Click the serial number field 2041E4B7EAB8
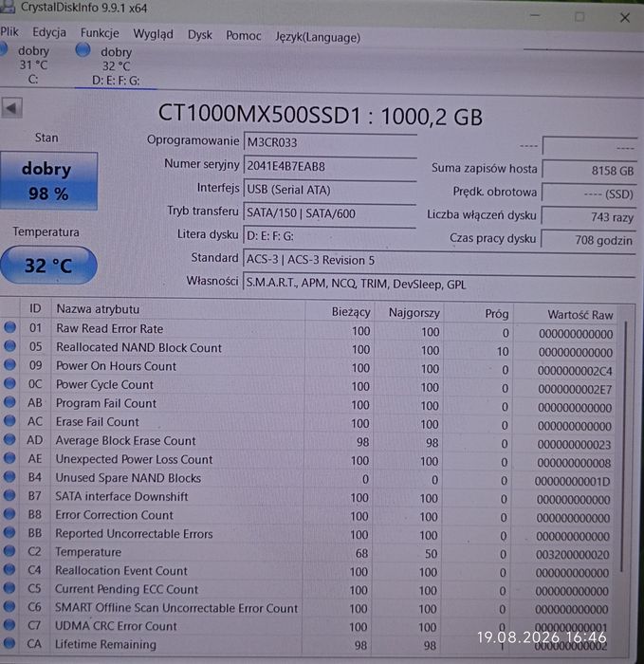This screenshot has height=664, width=644. click(x=330, y=166)
